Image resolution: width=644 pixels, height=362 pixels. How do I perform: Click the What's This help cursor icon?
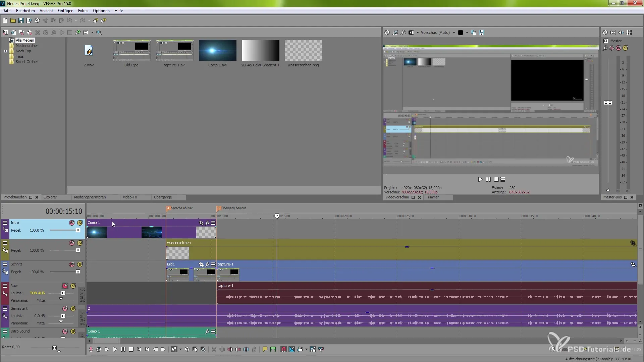click(104, 20)
